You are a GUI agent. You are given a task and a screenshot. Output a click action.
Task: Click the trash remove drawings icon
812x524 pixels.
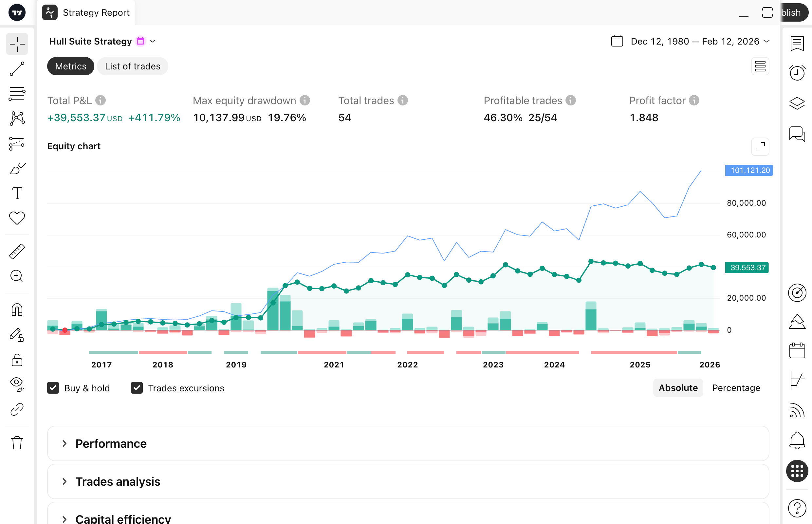pyautogui.click(x=17, y=443)
